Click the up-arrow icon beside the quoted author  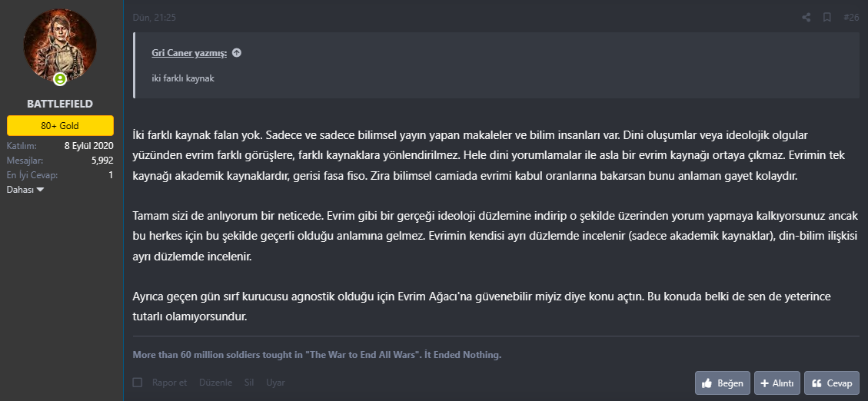237,53
